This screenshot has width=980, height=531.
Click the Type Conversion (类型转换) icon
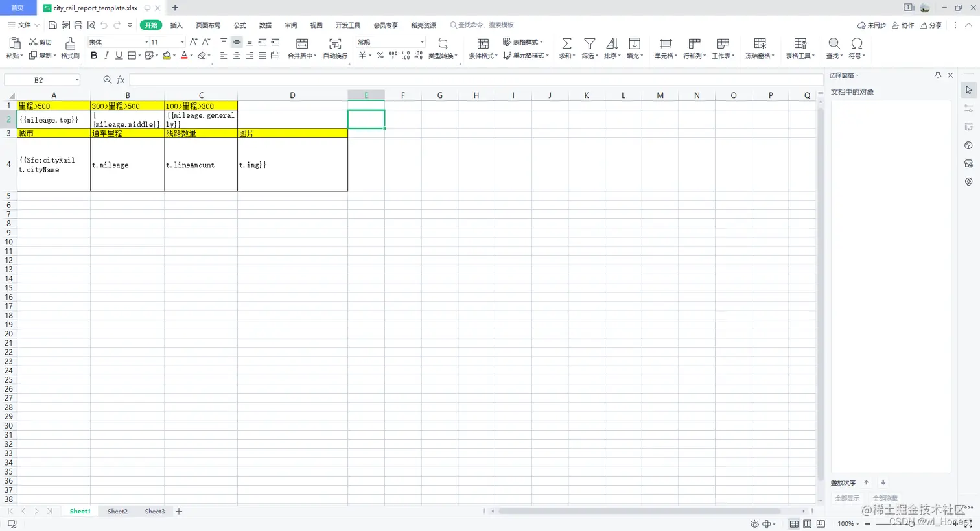443,43
